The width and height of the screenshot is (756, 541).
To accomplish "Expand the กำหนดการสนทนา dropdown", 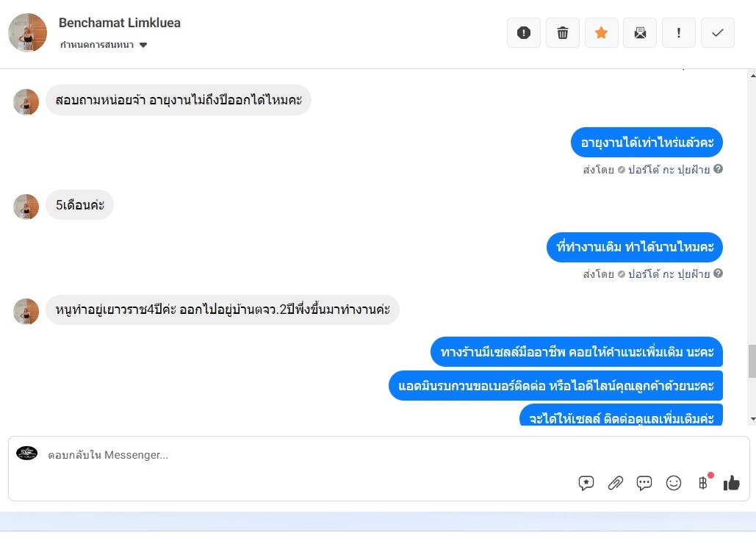I will pyautogui.click(x=104, y=45).
